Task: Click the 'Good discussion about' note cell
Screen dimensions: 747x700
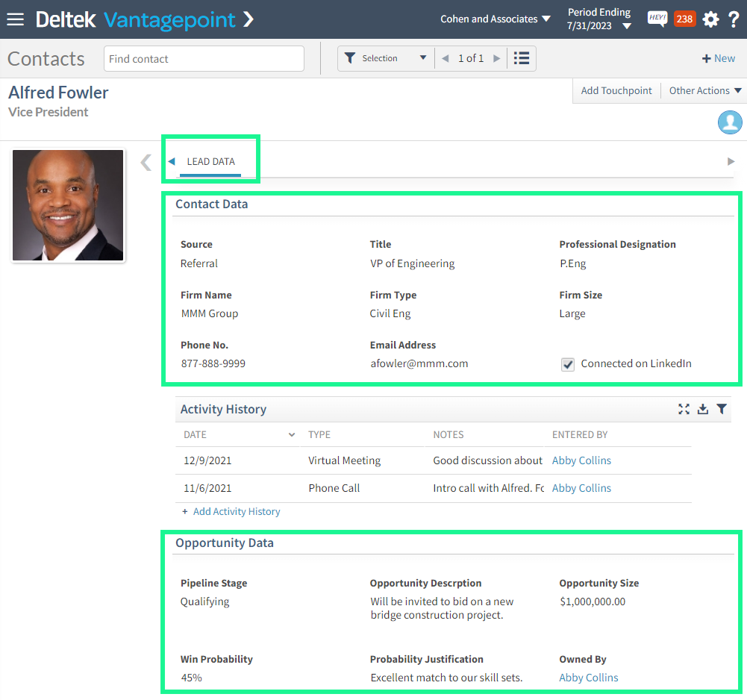Action: click(487, 460)
